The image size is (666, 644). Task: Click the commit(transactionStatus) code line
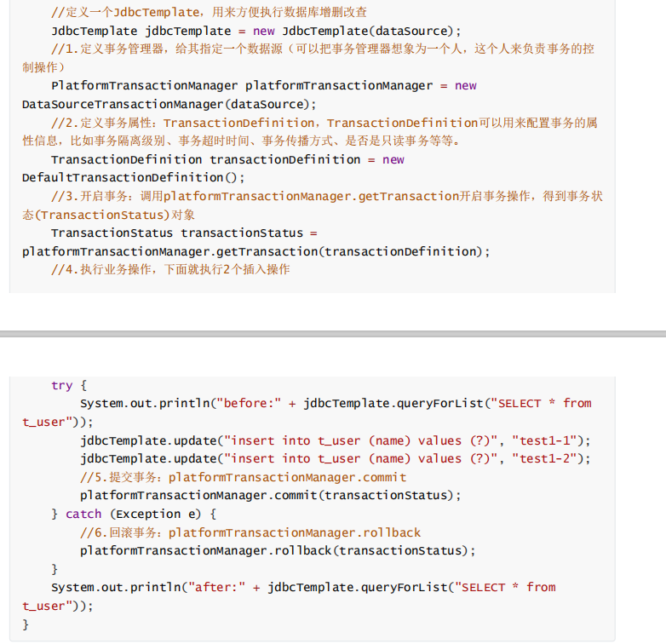coord(271,495)
